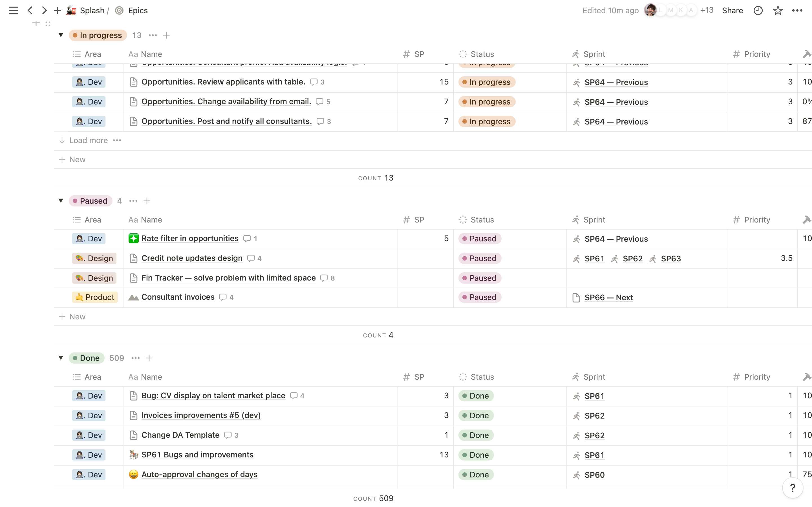This screenshot has height=507, width=812.
Task: Click the Paused status tag on Credit note updates design
Action: pyautogui.click(x=480, y=258)
